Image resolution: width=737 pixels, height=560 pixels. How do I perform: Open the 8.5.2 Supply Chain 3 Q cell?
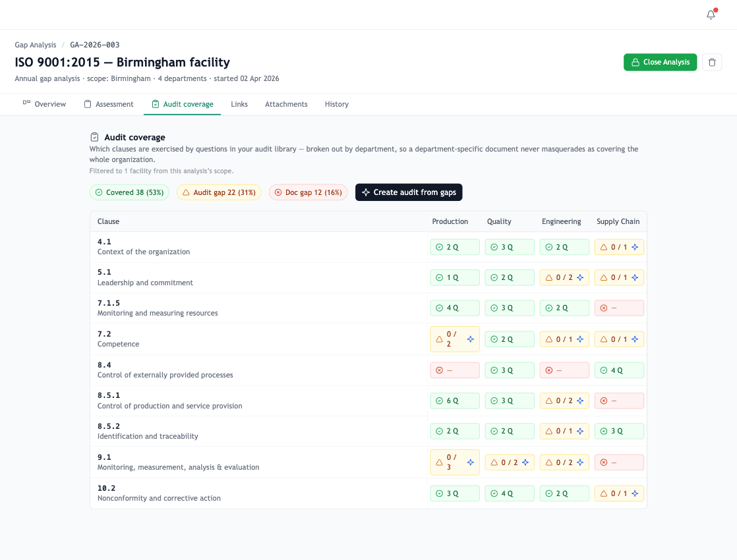(x=619, y=432)
